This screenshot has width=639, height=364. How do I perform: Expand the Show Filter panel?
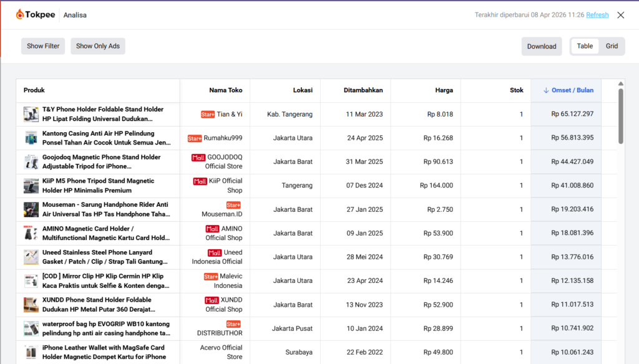[x=43, y=46]
